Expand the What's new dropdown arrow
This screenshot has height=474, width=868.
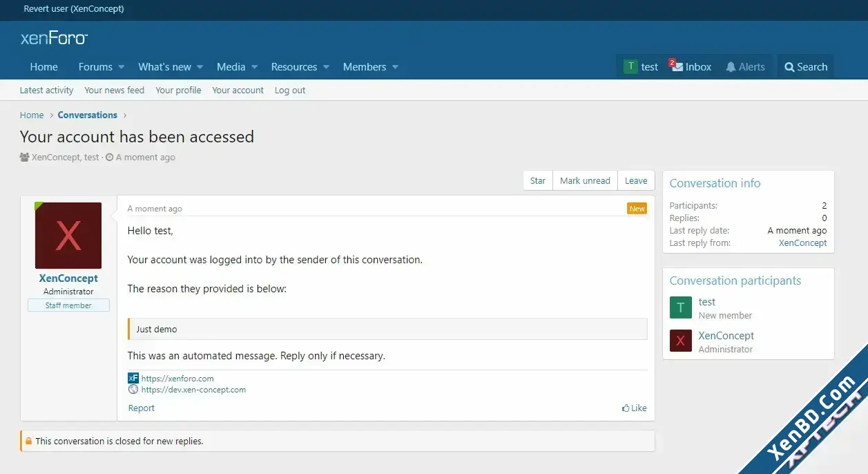[x=200, y=67]
